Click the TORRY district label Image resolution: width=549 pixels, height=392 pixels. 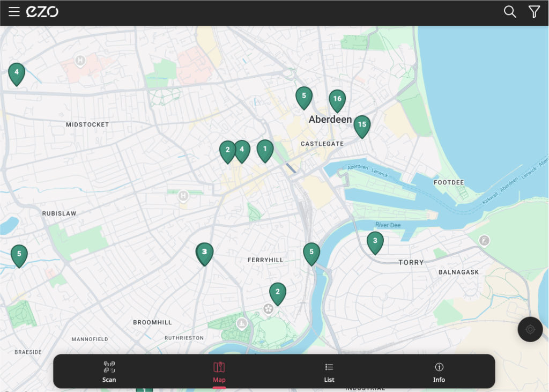(411, 262)
